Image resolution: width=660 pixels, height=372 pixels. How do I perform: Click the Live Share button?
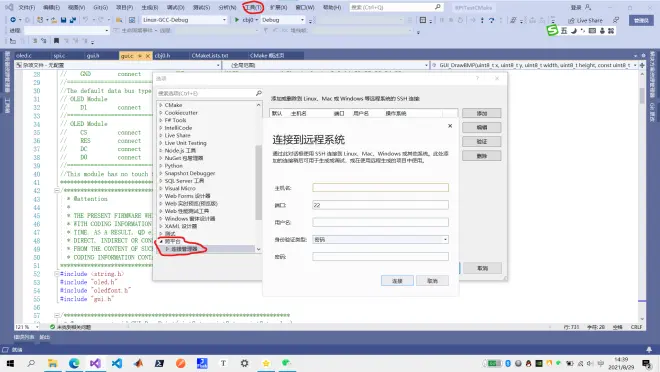[585, 20]
